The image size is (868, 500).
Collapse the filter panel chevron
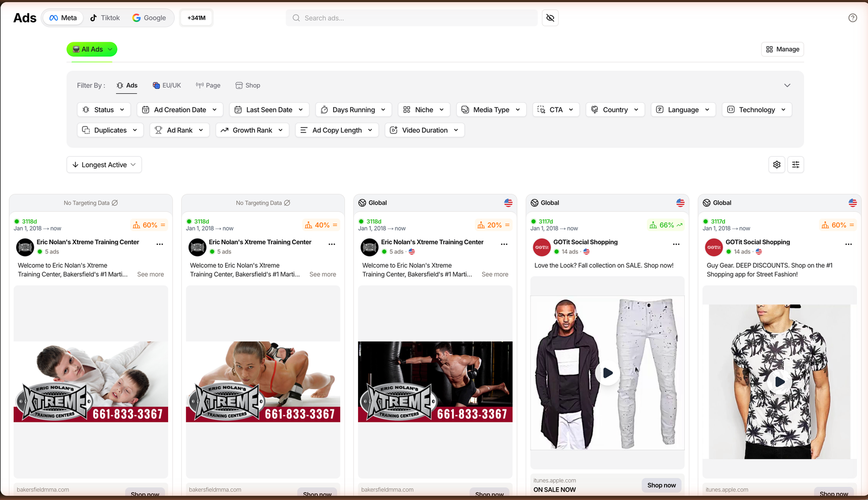(787, 85)
